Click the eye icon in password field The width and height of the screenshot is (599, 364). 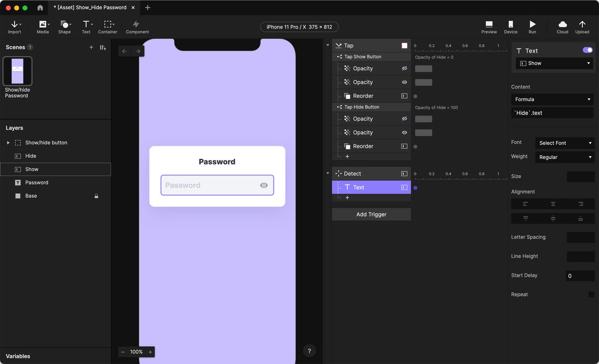click(264, 185)
